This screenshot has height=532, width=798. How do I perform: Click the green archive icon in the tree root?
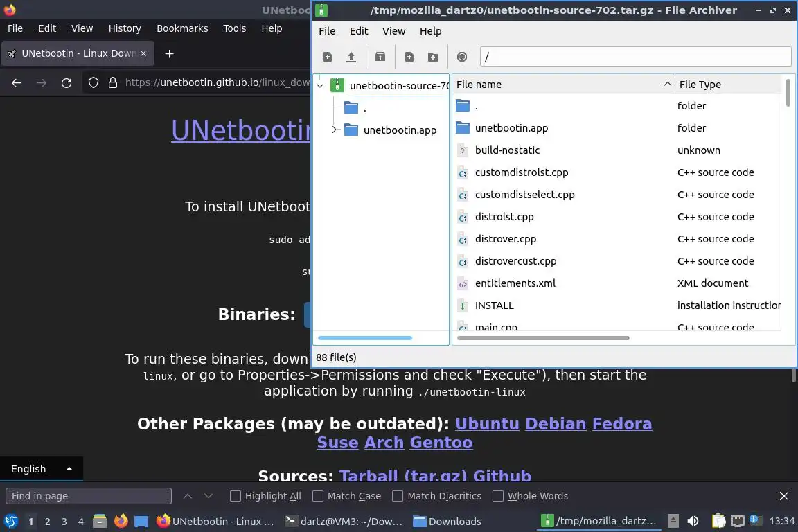click(337, 85)
